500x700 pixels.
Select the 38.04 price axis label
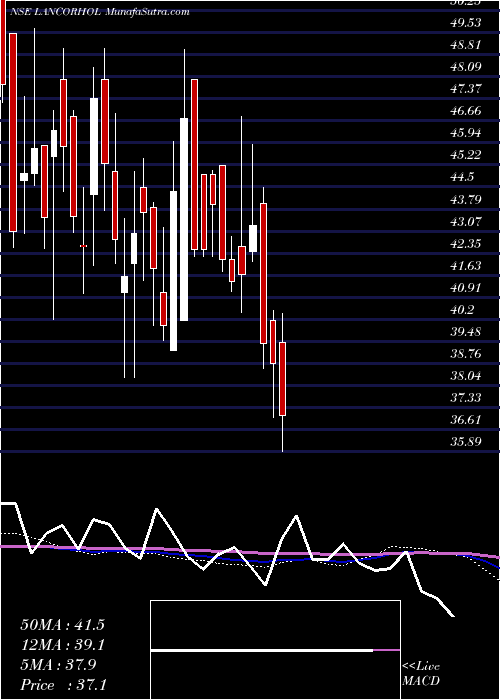467,375
